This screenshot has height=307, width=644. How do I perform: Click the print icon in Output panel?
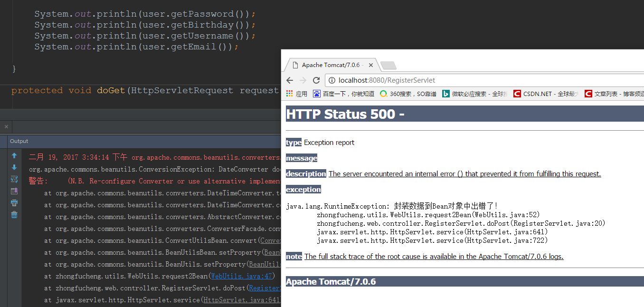tap(14, 203)
